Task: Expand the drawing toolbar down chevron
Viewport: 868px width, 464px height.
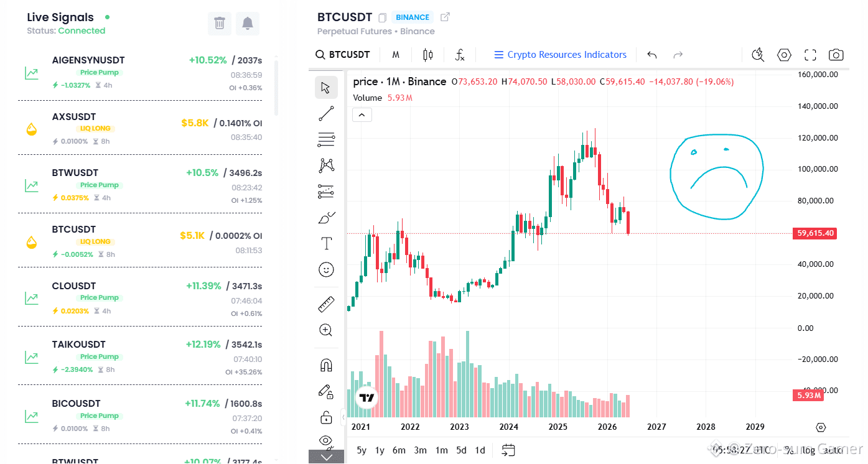Action: [x=326, y=457]
